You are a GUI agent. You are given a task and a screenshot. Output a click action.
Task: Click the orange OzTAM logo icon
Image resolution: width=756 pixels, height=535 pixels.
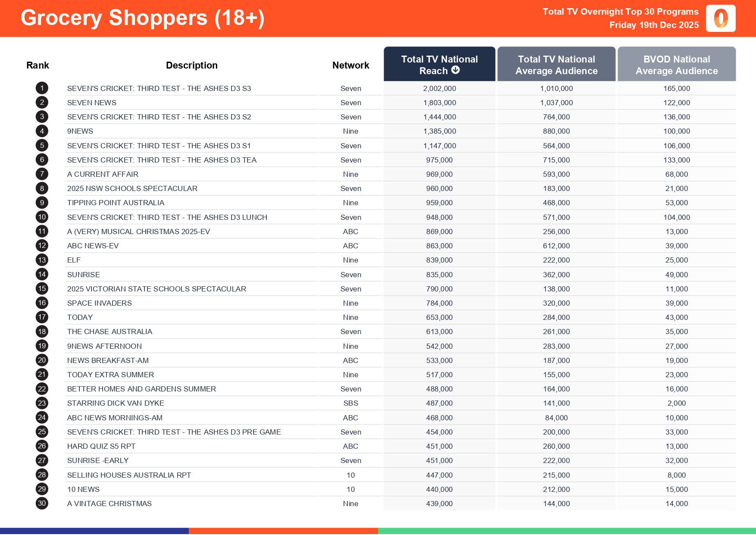pos(720,19)
